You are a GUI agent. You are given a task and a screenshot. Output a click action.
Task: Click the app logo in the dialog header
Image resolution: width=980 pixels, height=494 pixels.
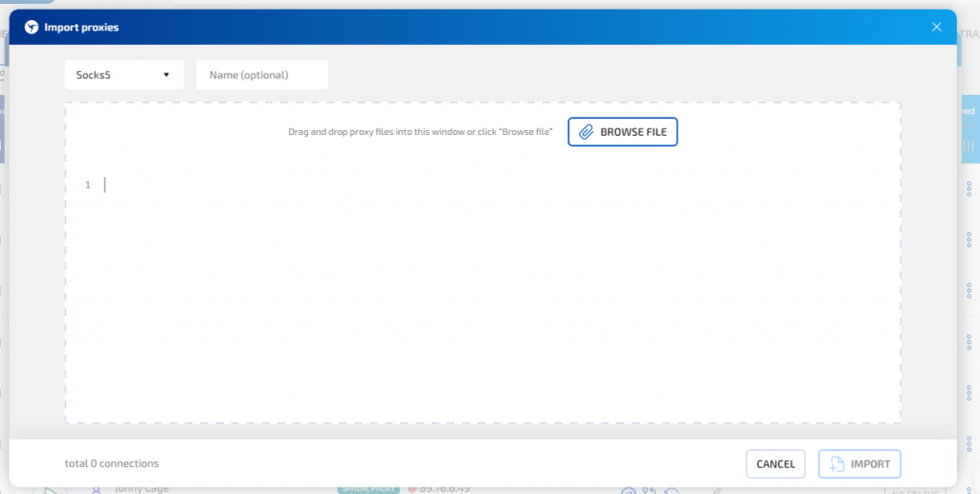click(32, 27)
